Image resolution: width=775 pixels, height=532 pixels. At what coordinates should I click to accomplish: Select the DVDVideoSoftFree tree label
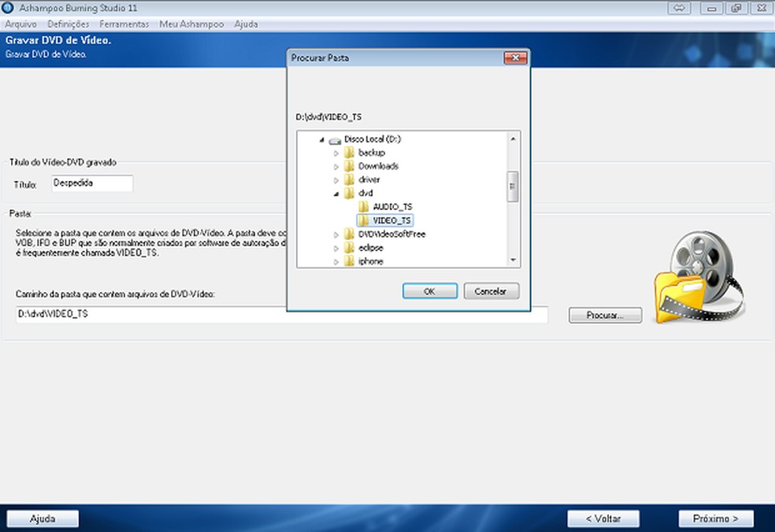(x=391, y=235)
